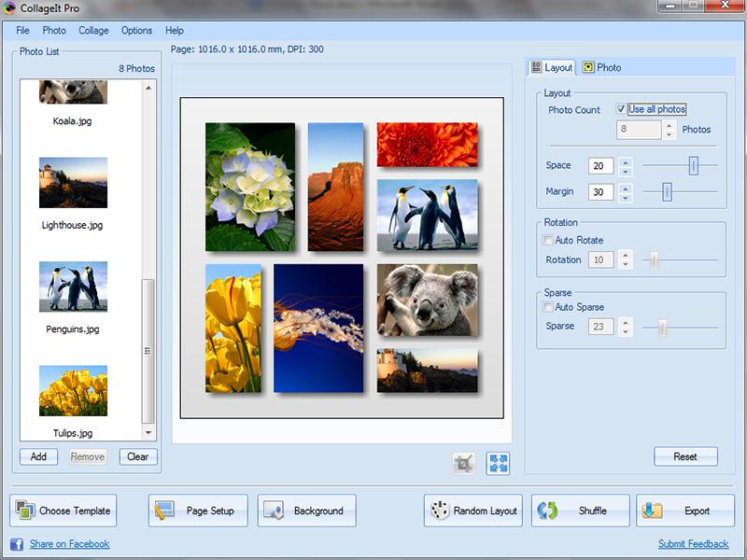Switch to the Photo tab
Screen dimensions: 747x560
(x=601, y=67)
